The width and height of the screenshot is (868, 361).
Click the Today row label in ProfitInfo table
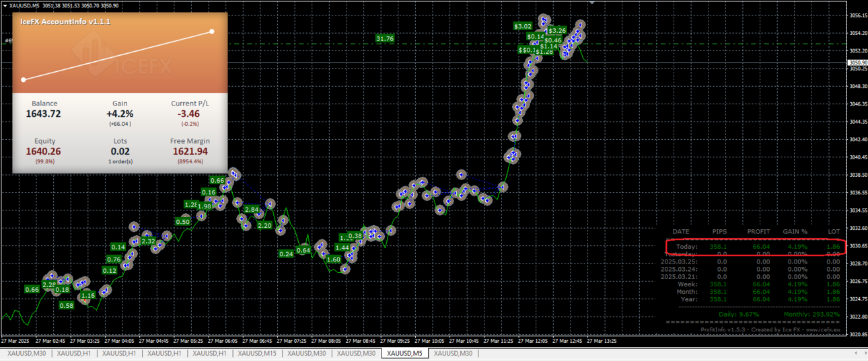click(x=687, y=247)
